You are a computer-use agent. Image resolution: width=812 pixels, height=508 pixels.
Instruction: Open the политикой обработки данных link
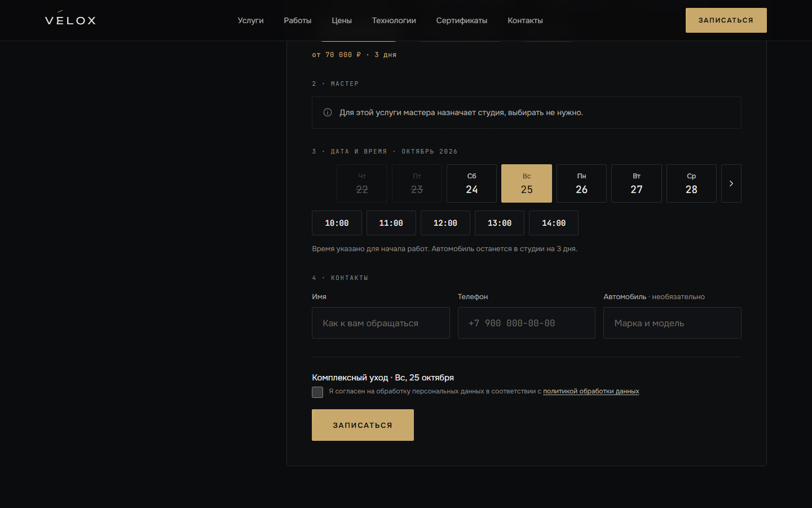click(x=591, y=391)
